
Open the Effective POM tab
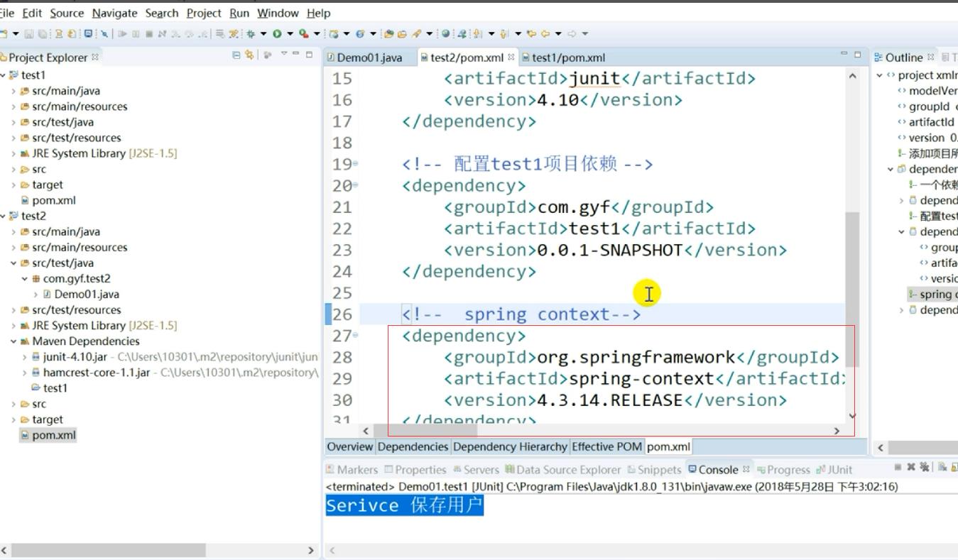pos(606,446)
